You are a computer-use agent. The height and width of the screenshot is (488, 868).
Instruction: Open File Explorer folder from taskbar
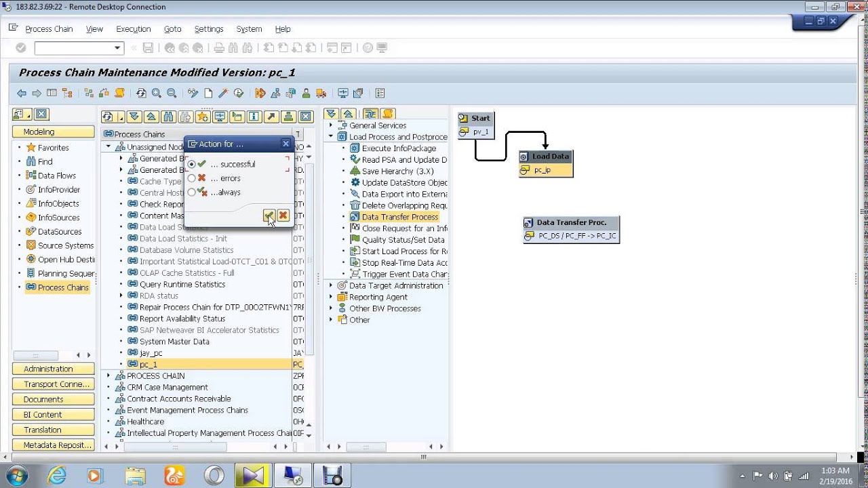135,476
